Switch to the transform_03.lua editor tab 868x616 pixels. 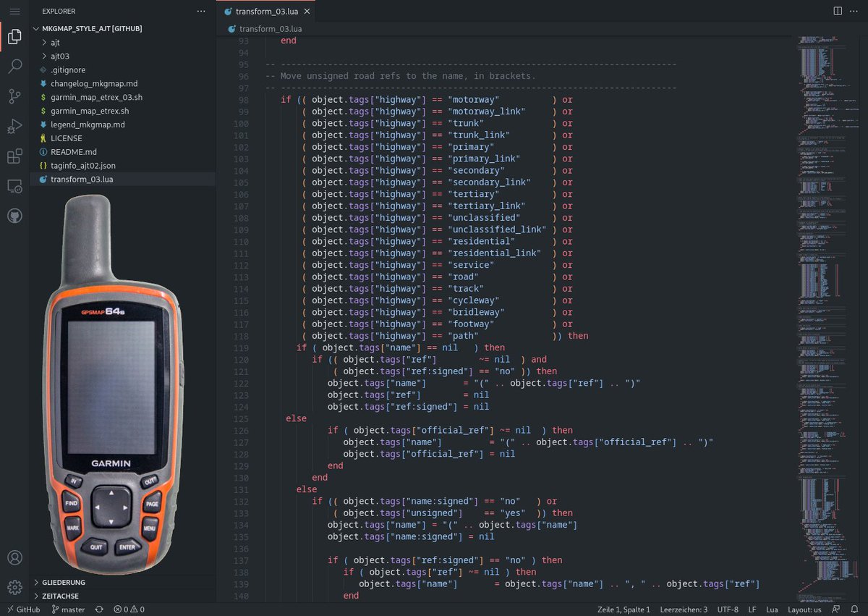coord(265,12)
